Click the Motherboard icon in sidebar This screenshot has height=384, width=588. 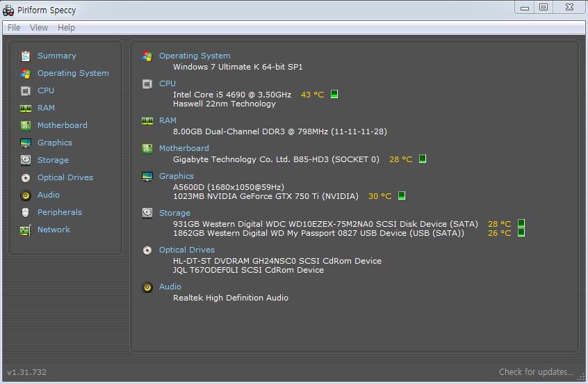coord(26,125)
